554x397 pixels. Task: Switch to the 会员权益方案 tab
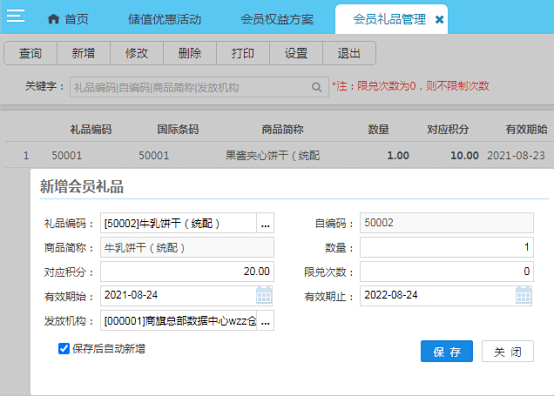[277, 19]
